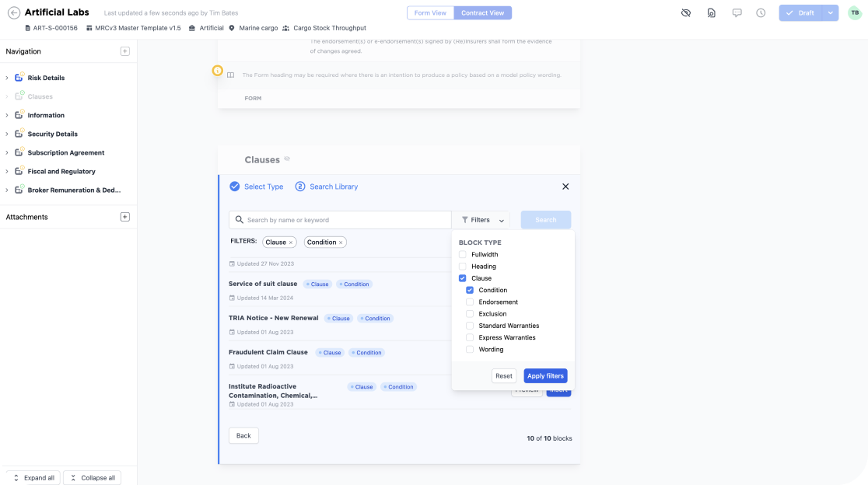Open the Filters dropdown

click(481, 220)
